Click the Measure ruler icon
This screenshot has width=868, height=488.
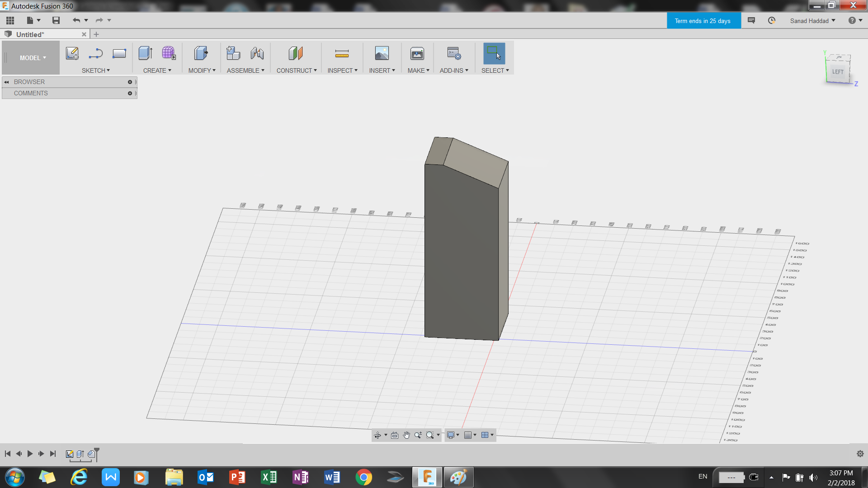(342, 54)
